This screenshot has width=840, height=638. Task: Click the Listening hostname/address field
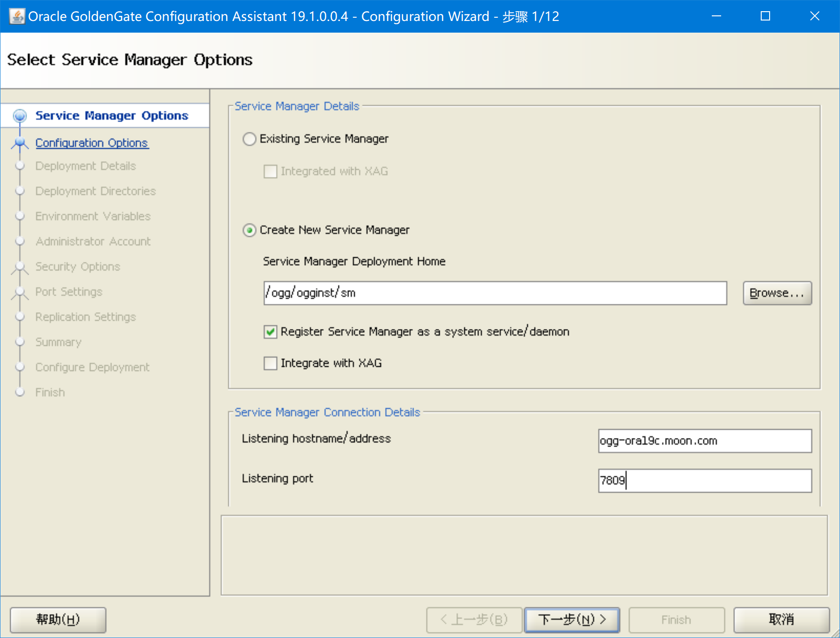(x=705, y=441)
